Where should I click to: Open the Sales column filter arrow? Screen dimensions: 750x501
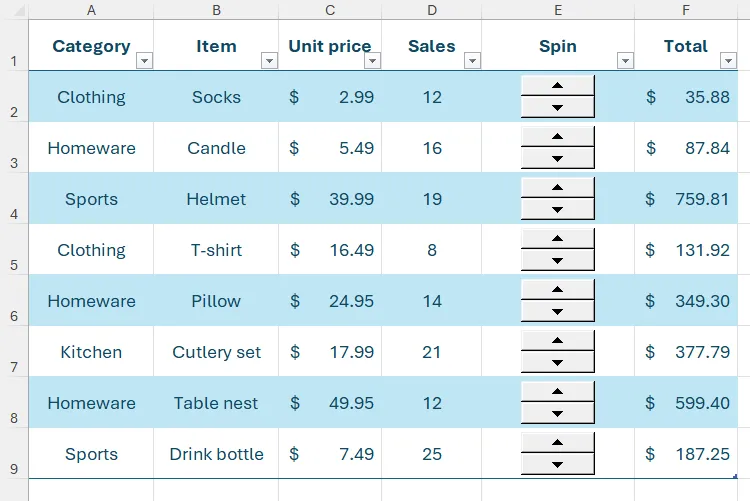point(472,61)
